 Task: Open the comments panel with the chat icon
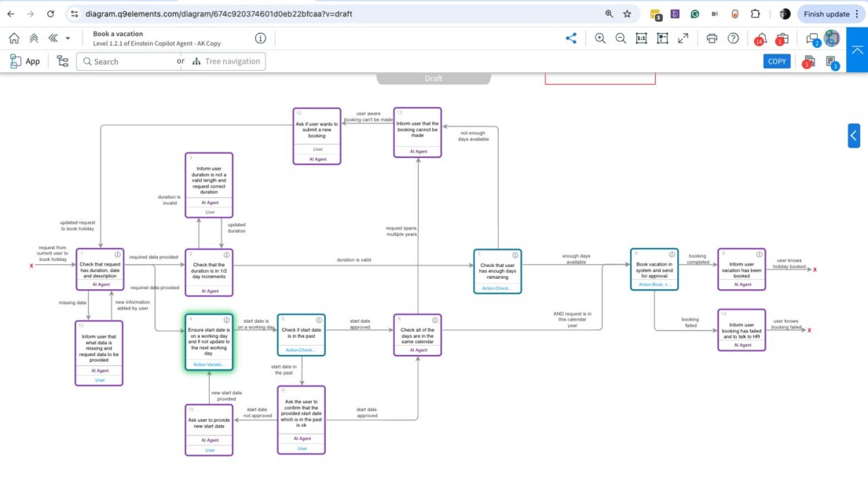coord(811,38)
